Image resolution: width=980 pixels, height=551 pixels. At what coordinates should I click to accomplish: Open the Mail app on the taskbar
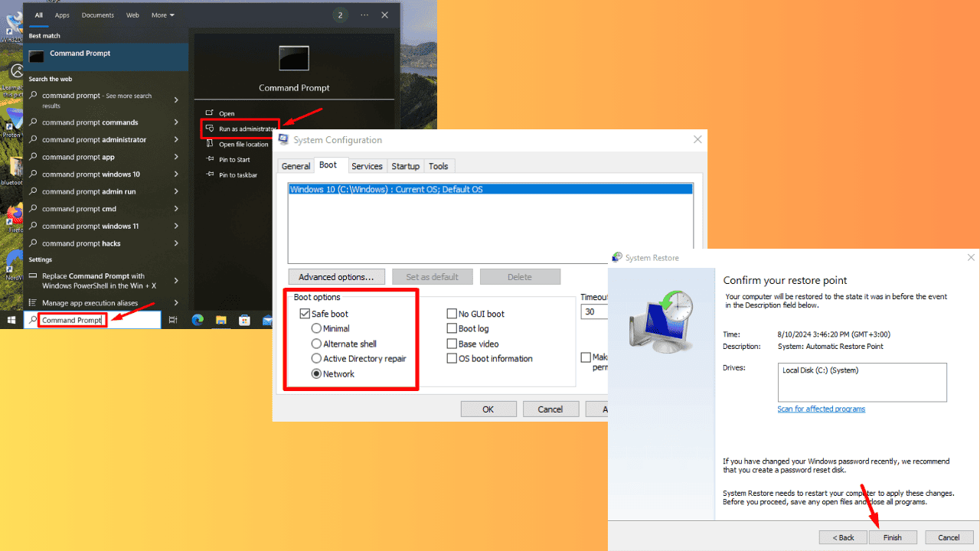[268, 320]
